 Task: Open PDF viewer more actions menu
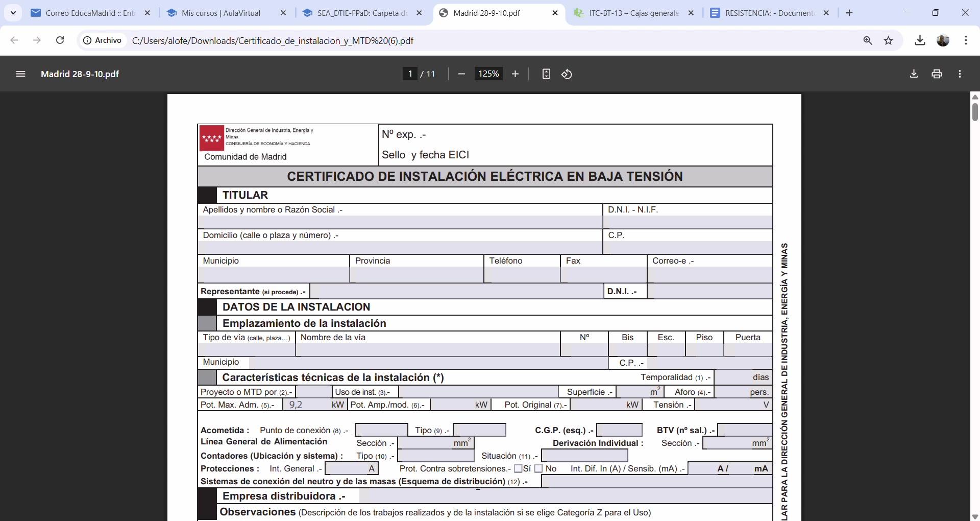pyautogui.click(x=960, y=74)
